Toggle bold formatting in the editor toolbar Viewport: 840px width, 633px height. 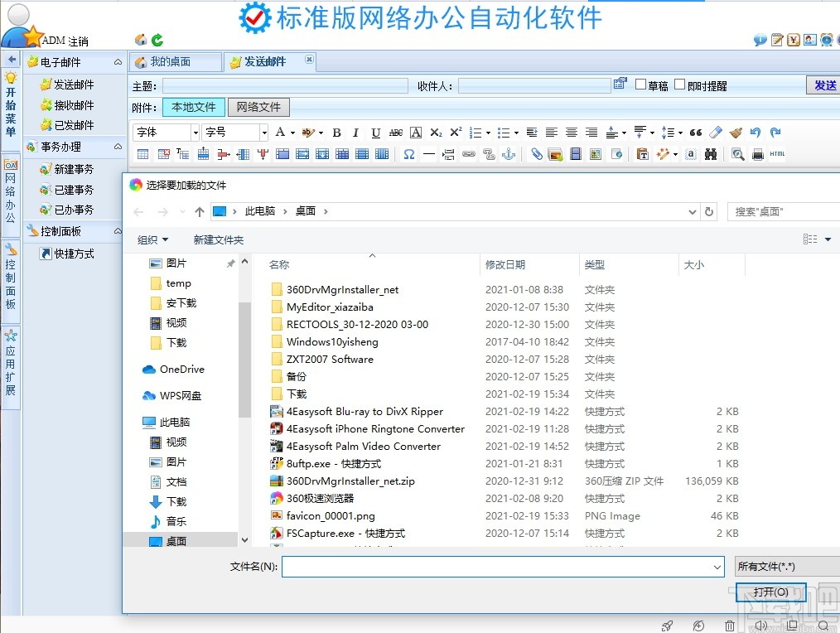pyautogui.click(x=336, y=133)
